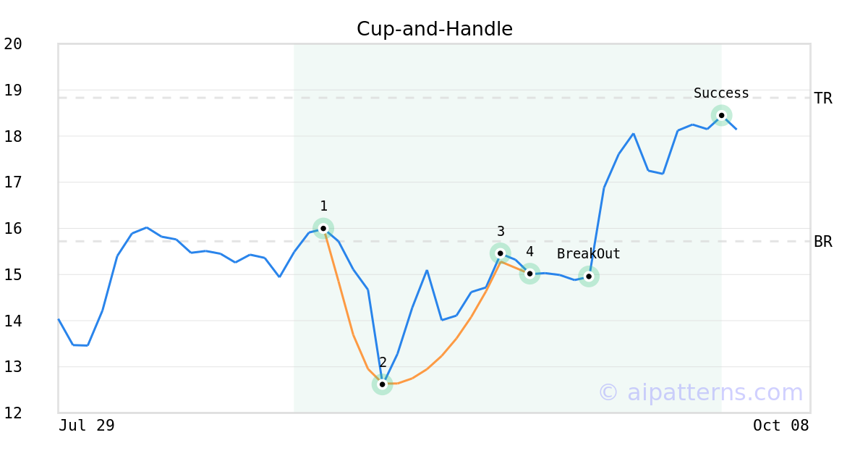The image size is (868, 456).
Task: Select the 17 price axis tick label
Action: tap(13, 182)
